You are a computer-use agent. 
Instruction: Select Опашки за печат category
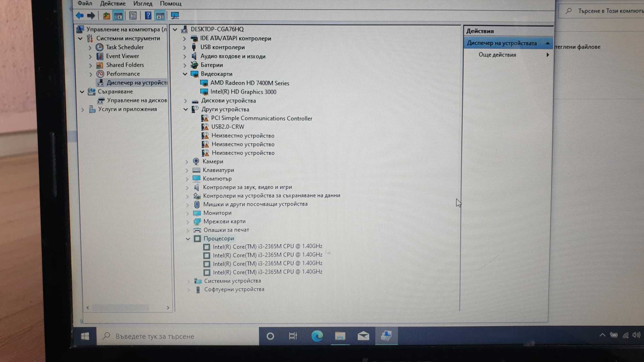[x=226, y=230]
